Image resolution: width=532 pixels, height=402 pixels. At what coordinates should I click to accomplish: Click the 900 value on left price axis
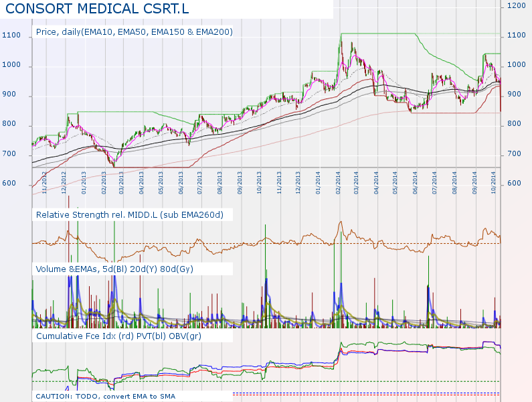[x=9, y=94]
